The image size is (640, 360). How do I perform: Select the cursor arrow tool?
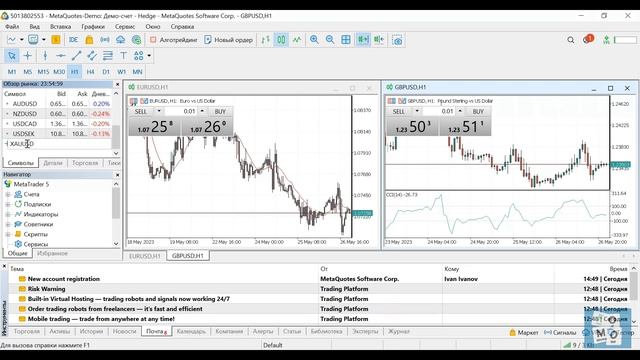[11, 56]
